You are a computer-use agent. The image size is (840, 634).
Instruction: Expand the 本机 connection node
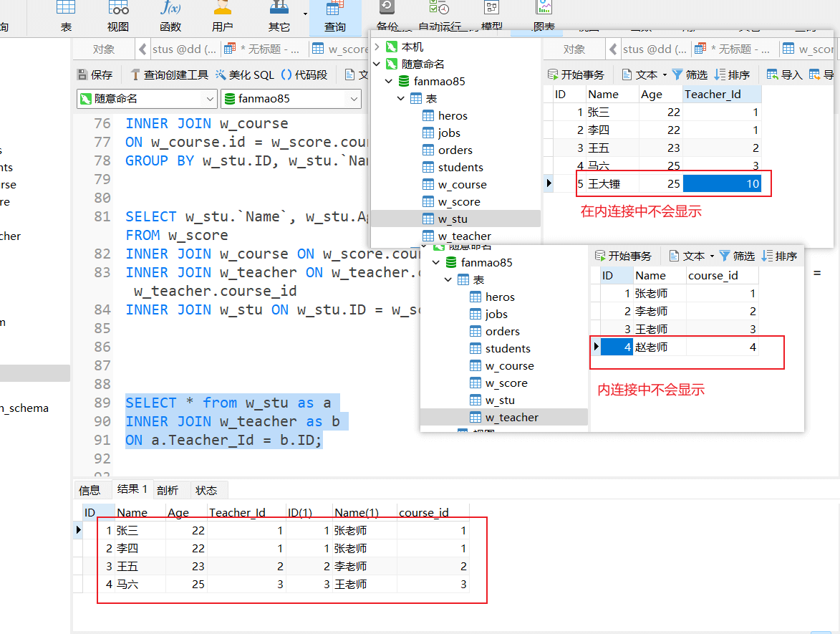pos(377,47)
